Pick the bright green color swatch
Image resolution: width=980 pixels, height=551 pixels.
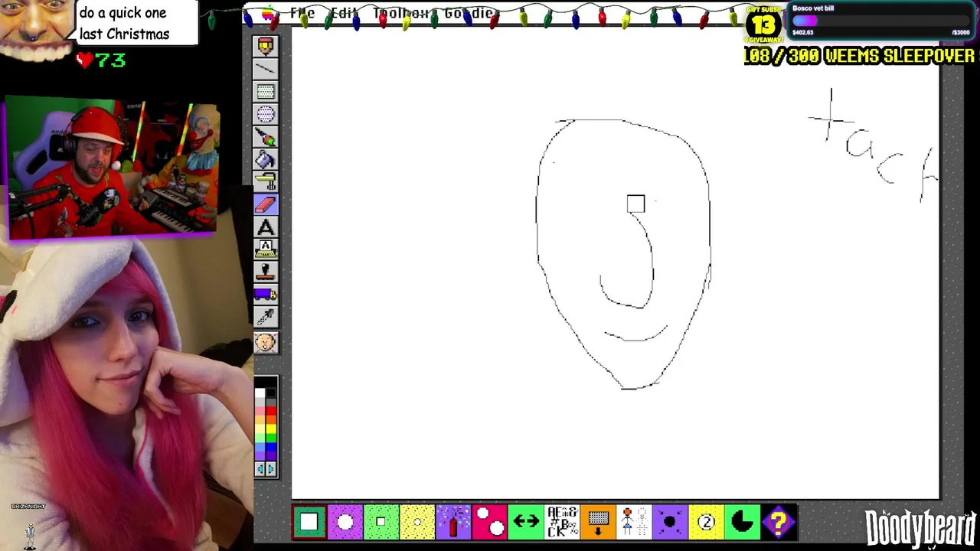[271, 438]
